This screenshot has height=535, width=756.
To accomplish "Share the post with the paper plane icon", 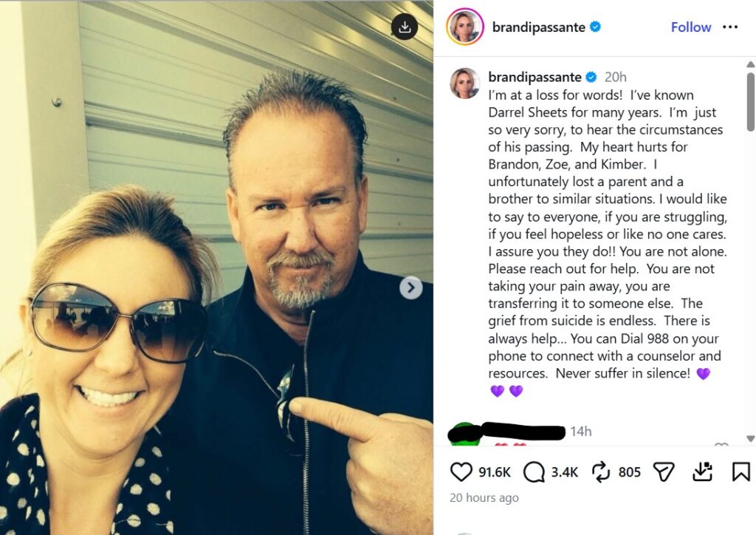I will click(x=664, y=471).
